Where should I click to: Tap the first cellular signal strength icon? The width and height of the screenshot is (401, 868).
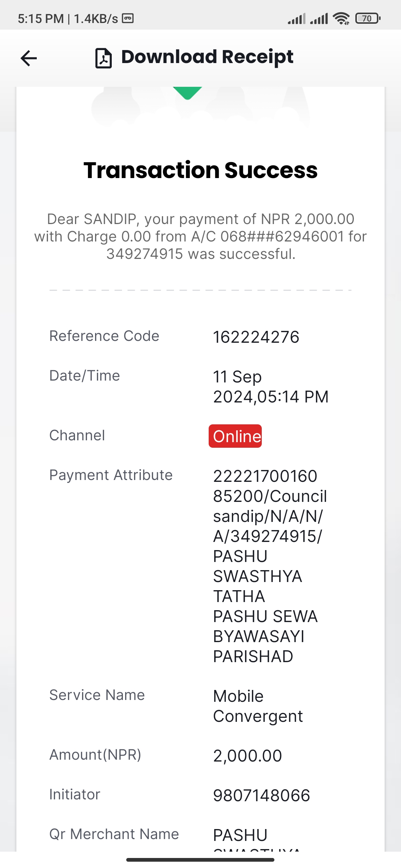click(x=297, y=19)
